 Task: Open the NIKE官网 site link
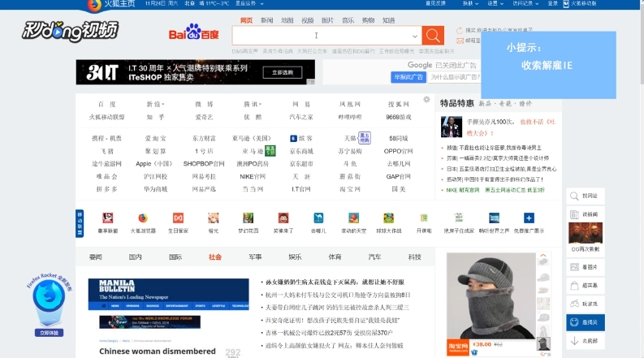(x=253, y=176)
